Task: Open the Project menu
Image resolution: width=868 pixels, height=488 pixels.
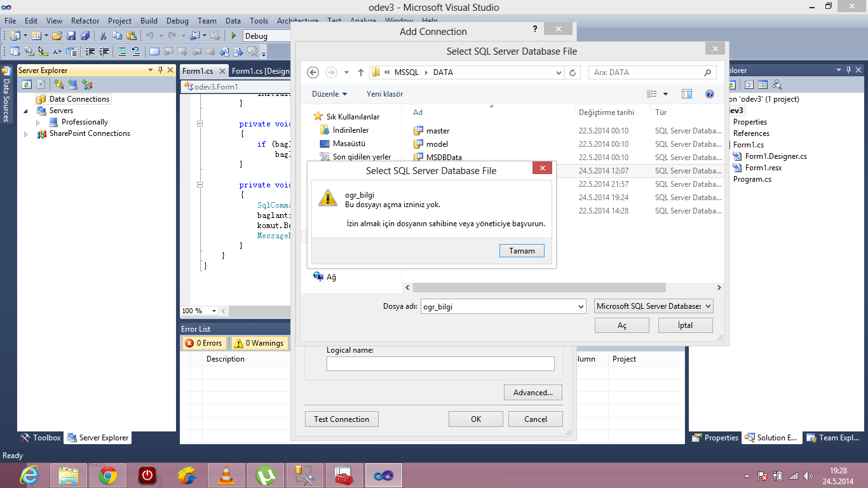Action: point(119,21)
